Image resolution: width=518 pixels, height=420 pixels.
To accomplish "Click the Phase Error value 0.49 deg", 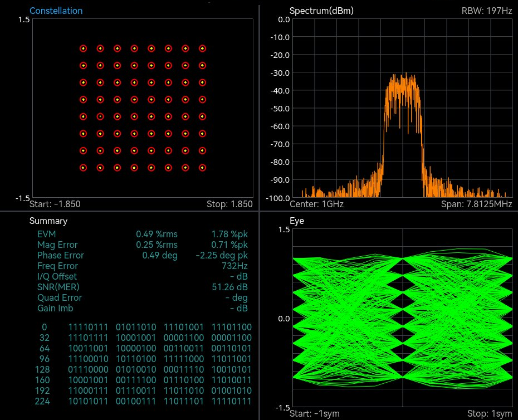I will click(x=160, y=255).
